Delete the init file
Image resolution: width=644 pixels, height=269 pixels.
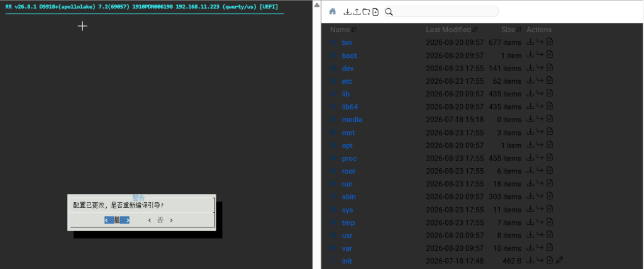[x=550, y=260]
